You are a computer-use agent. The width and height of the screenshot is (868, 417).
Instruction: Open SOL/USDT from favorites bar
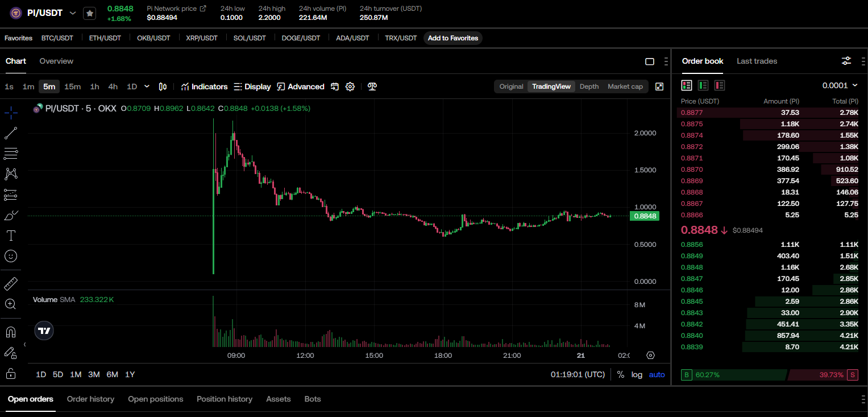(x=250, y=38)
